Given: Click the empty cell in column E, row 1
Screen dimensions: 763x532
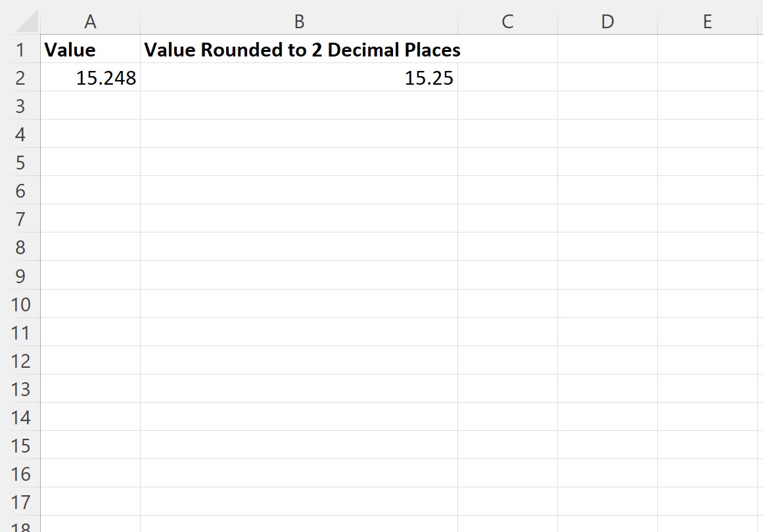Looking at the screenshot, I should pyautogui.click(x=708, y=49).
